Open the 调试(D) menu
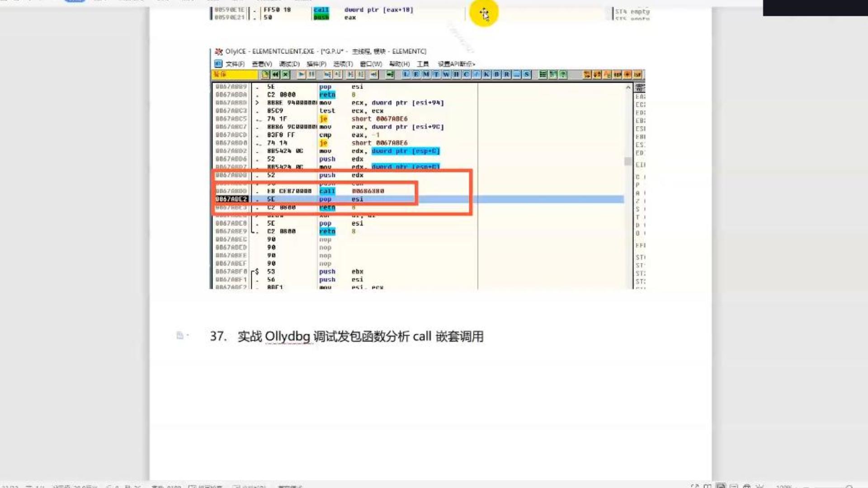Screen dimensions: 868x488 (289, 64)
